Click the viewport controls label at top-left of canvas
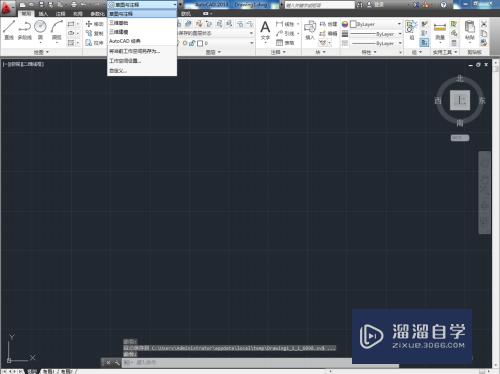Viewport: 500px width, 374px height. (x=23, y=64)
